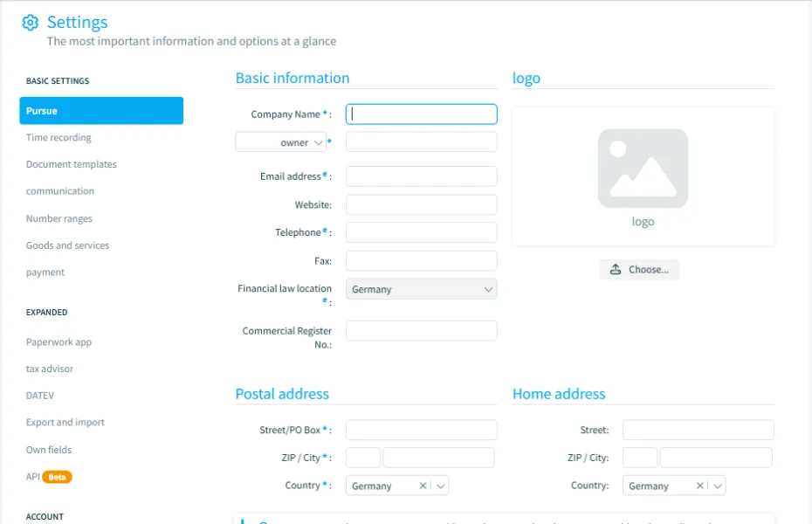The image size is (812, 524).
Task: Expand the postal address Country dropdown
Action: 441,486
